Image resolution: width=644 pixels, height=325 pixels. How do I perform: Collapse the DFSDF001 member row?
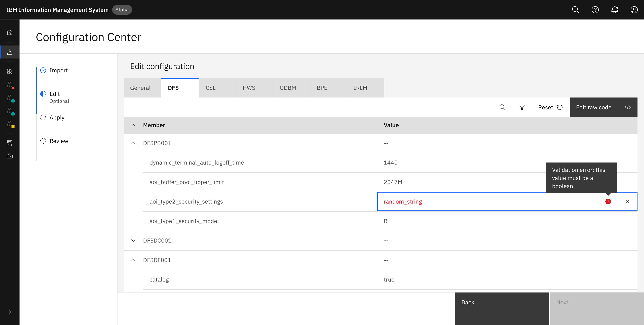(x=134, y=260)
